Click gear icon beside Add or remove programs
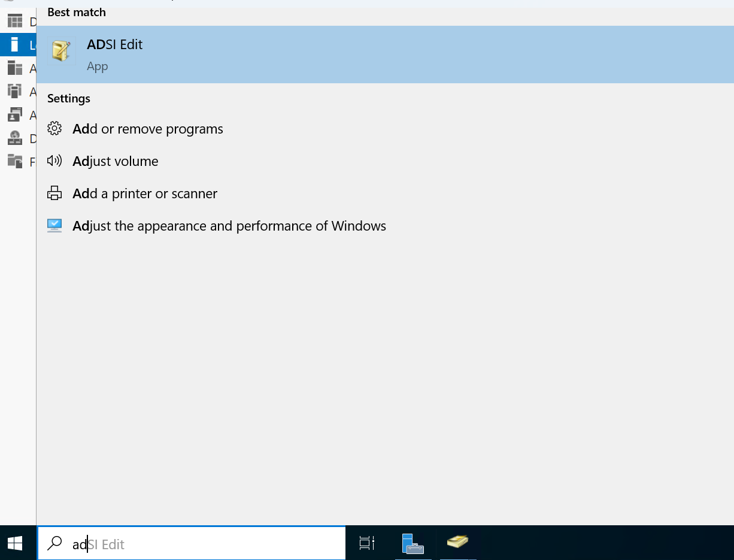The image size is (734, 560). tap(54, 128)
